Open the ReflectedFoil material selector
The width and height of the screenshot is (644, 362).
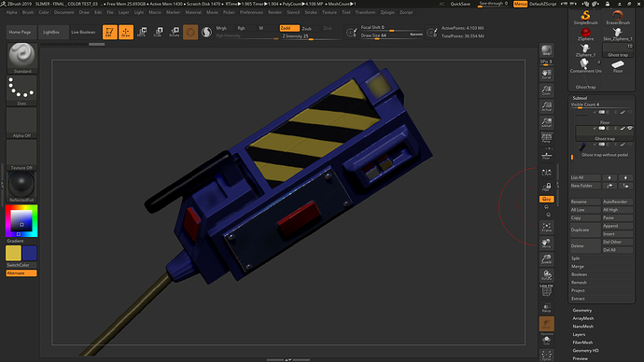[21, 187]
